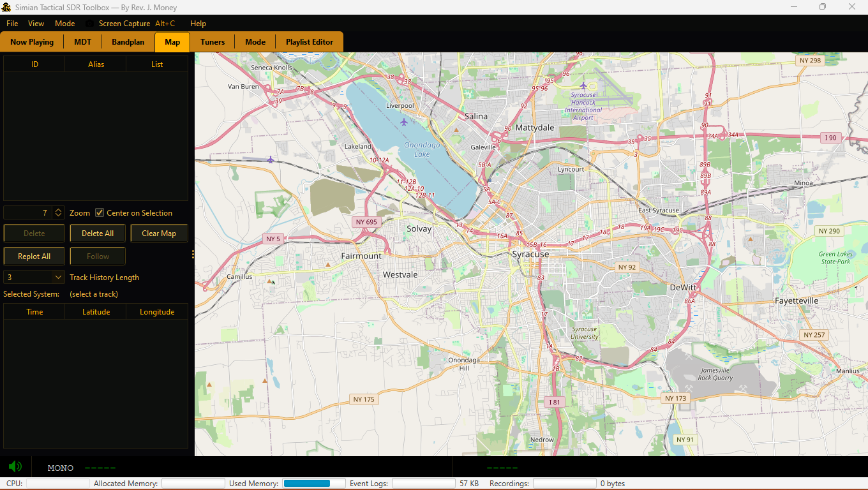This screenshot has width=868, height=490.
Task: Click the NY 298 route shield
Action: point(810,61)
